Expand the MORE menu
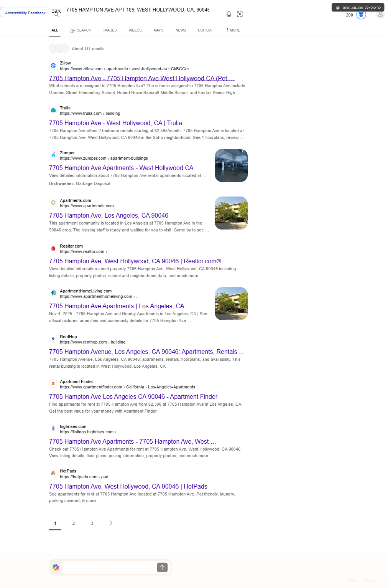Screen dimensions: 388x588 coord(233,30)
